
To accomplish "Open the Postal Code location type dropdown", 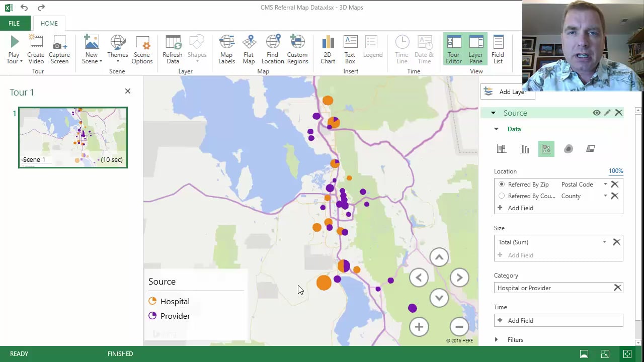I will click(x=605, y=185).
